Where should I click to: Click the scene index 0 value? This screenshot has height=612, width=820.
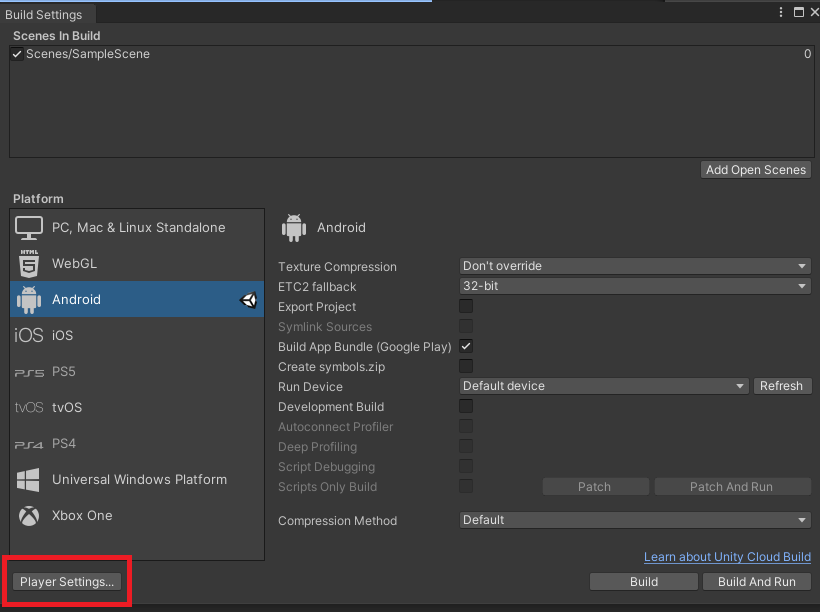(807, 54)
